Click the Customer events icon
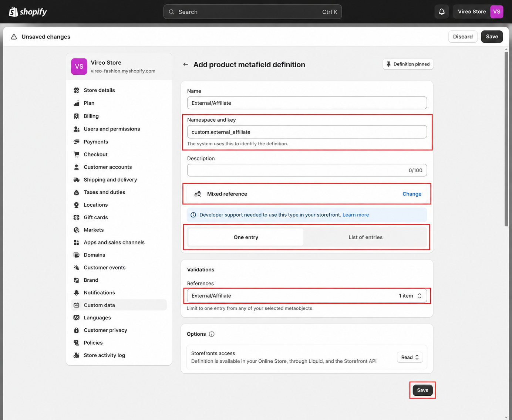 [x=77, y=268]
